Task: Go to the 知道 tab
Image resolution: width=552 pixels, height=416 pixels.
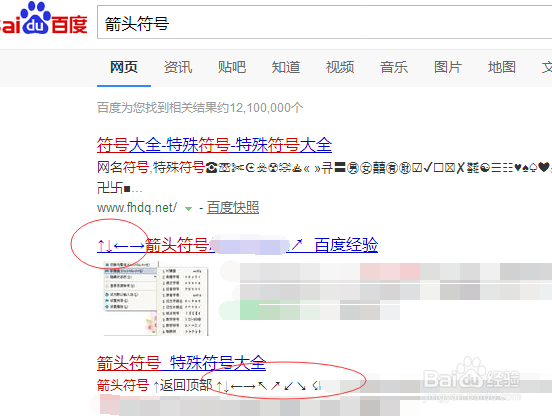Action: click(286, 67)
